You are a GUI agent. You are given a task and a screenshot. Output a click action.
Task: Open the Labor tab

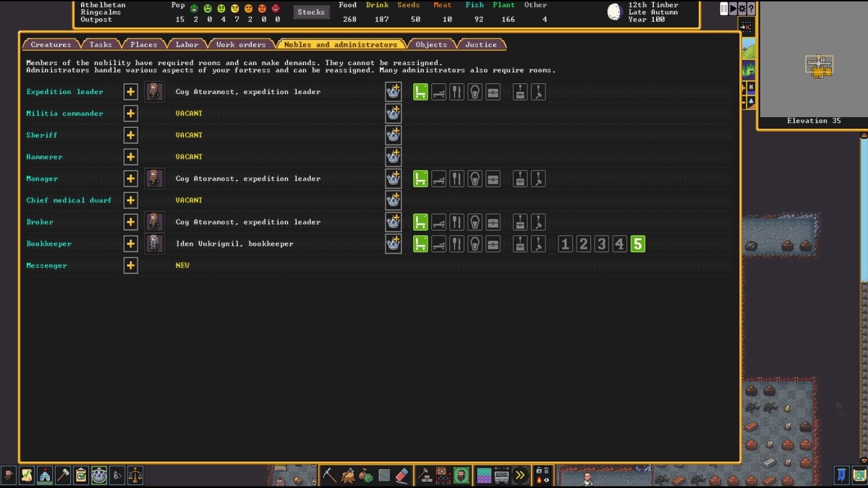[x=187, y=45]
